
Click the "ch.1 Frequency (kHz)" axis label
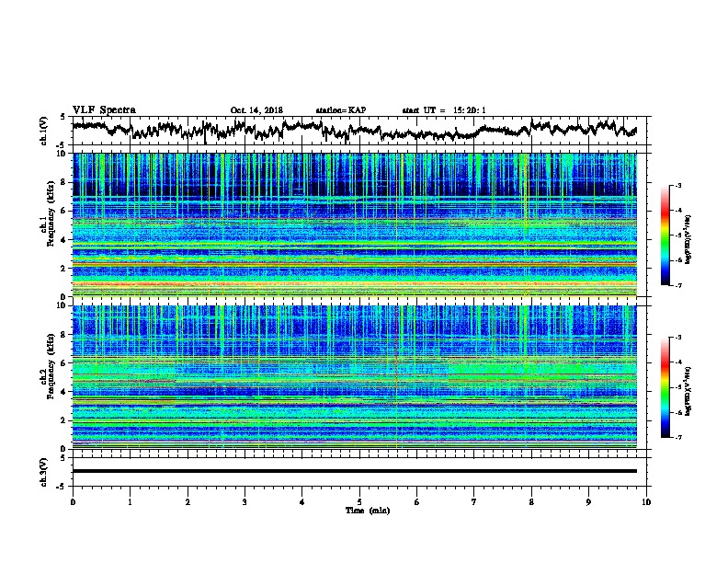(49, 214)
